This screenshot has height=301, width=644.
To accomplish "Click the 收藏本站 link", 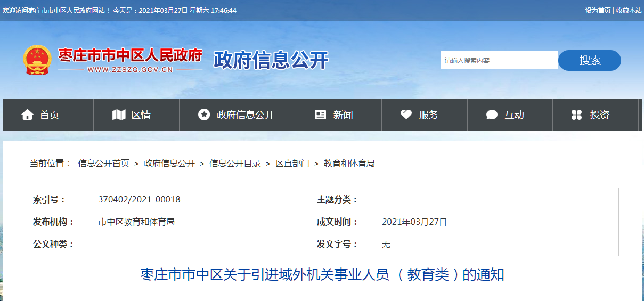I will click(629, 11).
